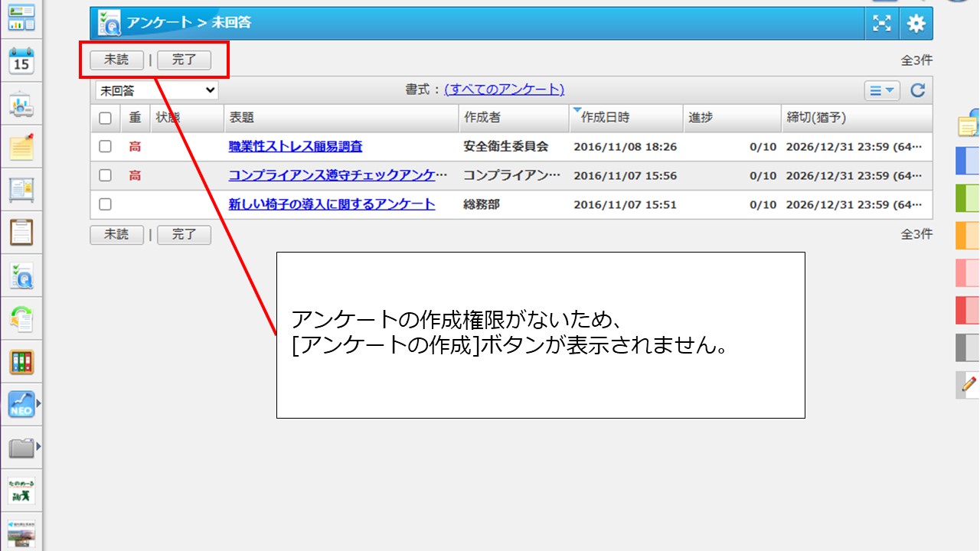Open the 未回答 filter dropdown
The height and width of the screenshot is (551, 980).
pos(156,90)
